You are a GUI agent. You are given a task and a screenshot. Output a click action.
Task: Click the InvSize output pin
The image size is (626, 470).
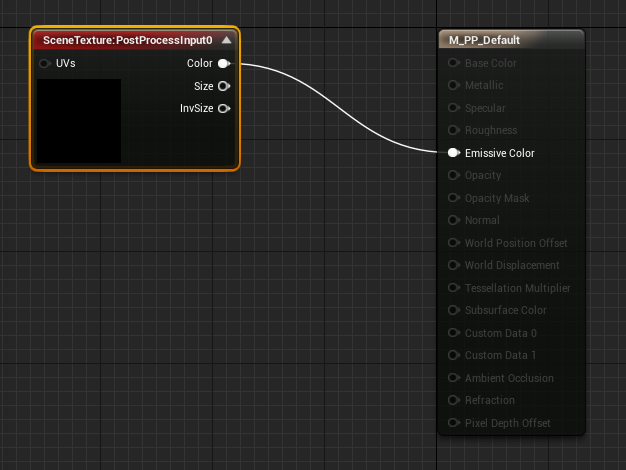(x=224, y=109)
